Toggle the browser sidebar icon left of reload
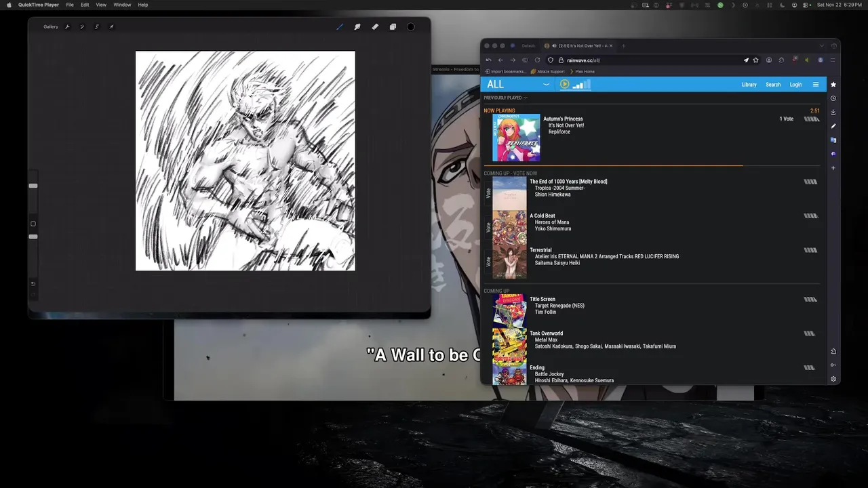 click(525, 60)
